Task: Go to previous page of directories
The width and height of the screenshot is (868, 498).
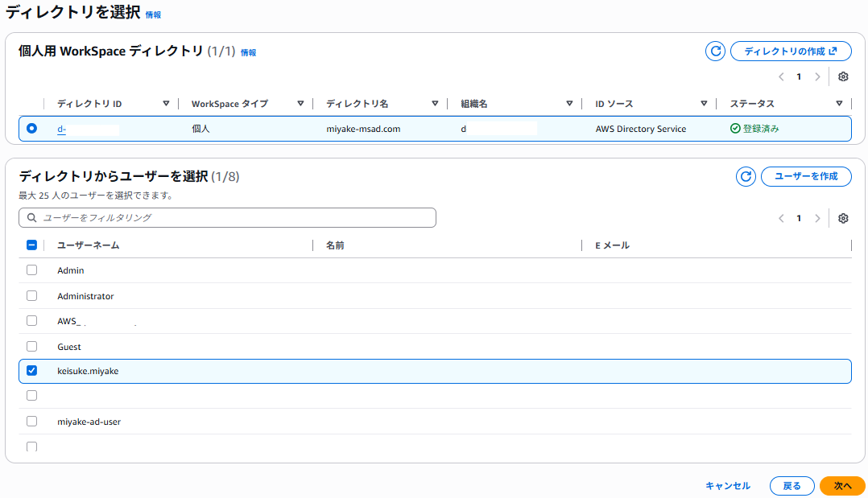Action: tap(781, 77)
